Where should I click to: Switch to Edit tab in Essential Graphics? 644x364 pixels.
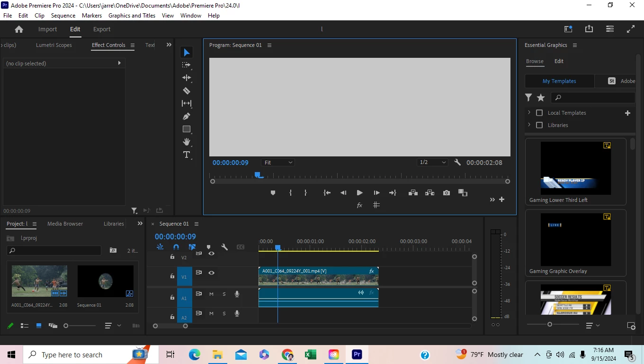click(559, 61)
